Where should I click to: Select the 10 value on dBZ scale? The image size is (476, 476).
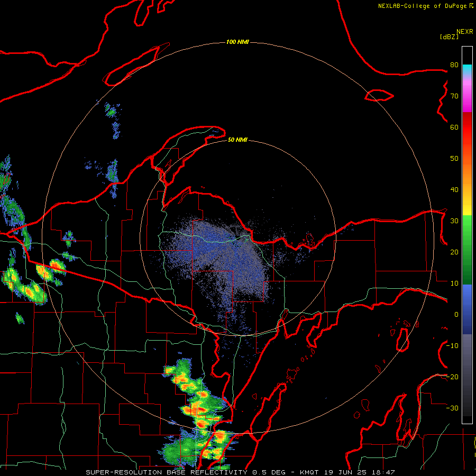click(454, 283)
